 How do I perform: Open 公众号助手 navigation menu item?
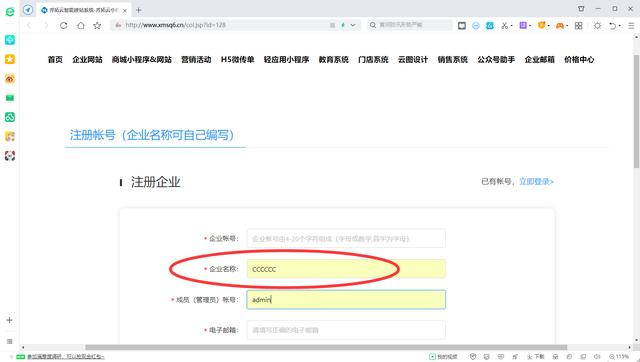point(496,60)
